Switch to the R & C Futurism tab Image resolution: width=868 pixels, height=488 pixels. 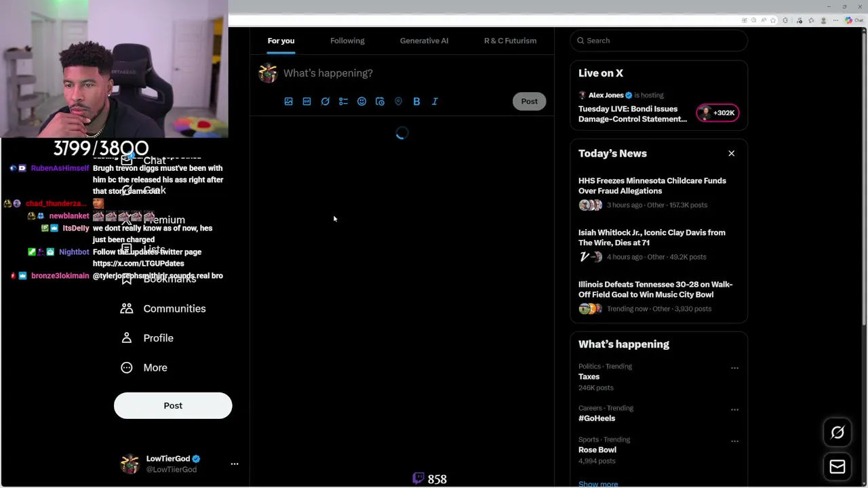(510, 41)
